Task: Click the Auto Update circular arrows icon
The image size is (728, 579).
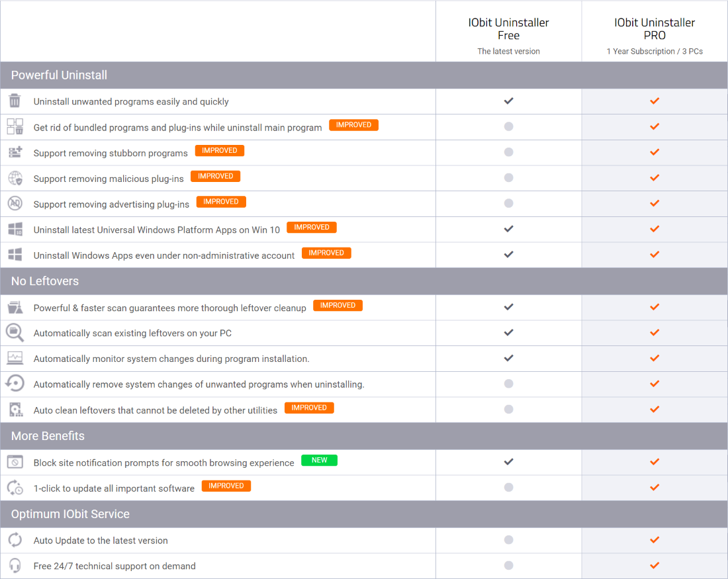Action: [x=15, y=540]
